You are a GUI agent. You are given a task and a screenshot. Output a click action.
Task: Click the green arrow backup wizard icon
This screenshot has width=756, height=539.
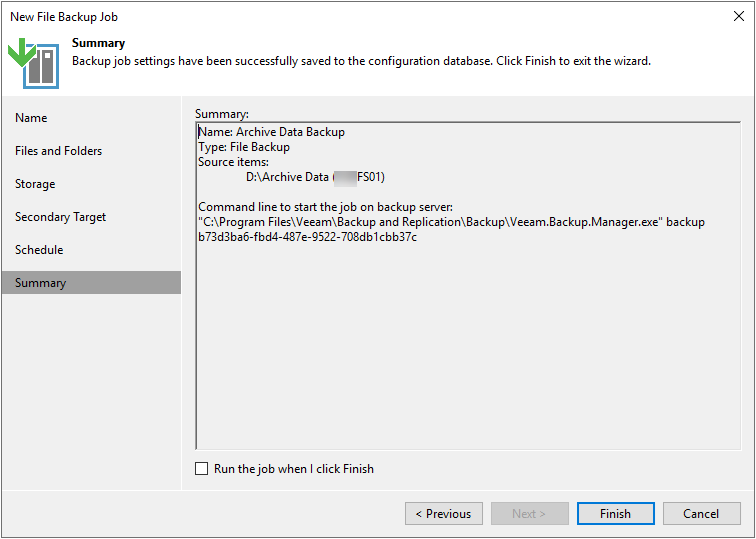click(x=33, y=62)
